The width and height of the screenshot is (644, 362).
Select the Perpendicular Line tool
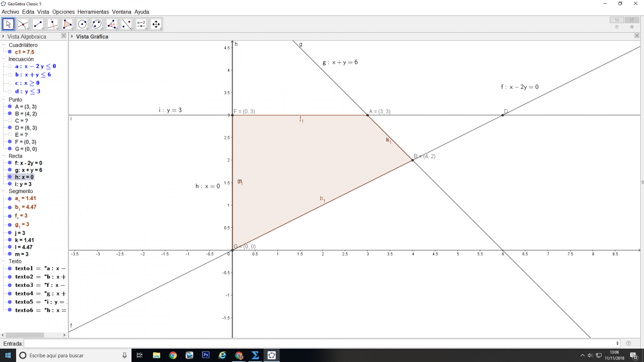point(53,24)
